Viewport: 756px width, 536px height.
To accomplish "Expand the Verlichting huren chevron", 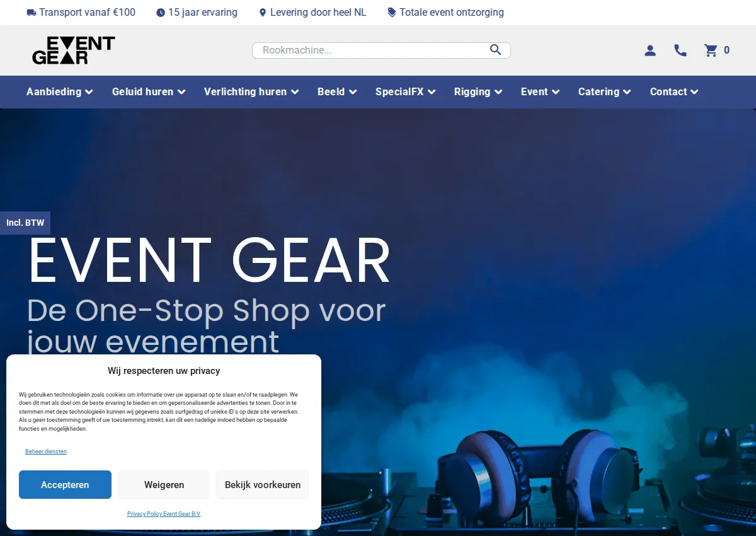I will coord(295,92).
